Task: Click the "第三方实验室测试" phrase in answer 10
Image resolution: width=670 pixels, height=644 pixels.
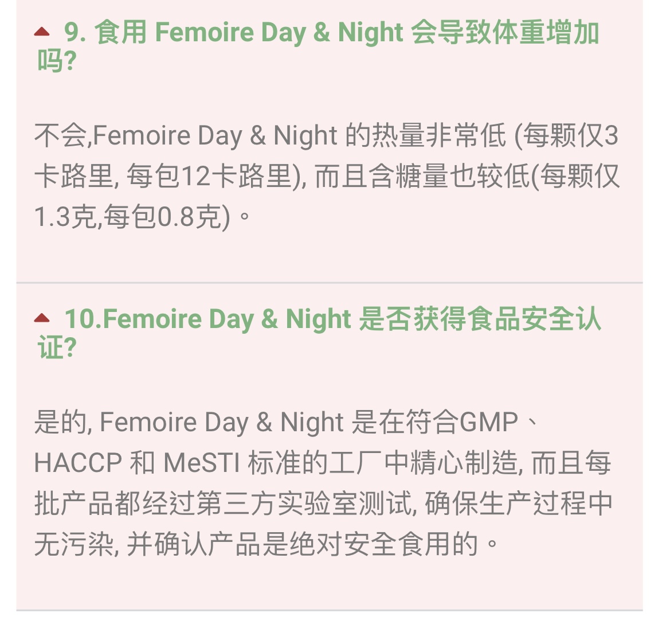Action: click(304, 504)
